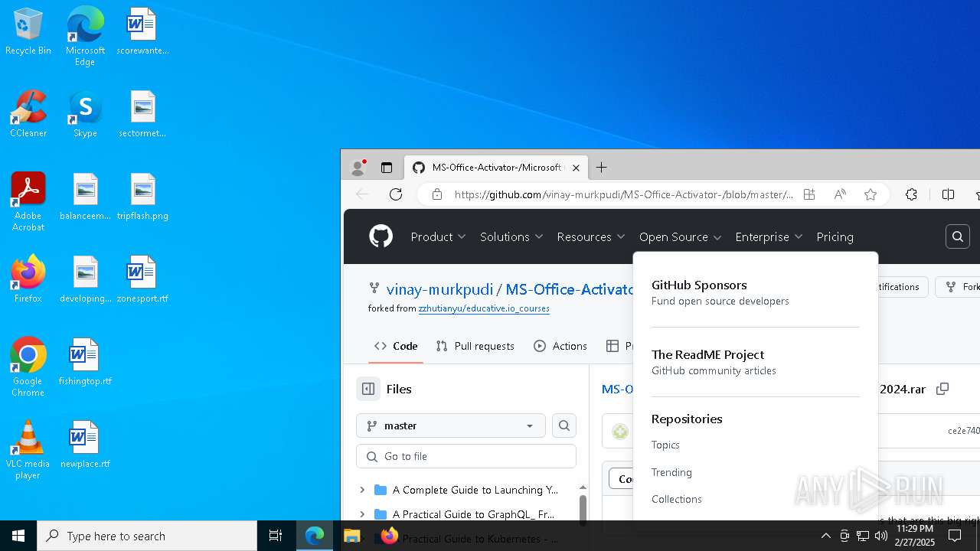
Task: Open Edge tab actions menu icon
Action: point(387,168)
